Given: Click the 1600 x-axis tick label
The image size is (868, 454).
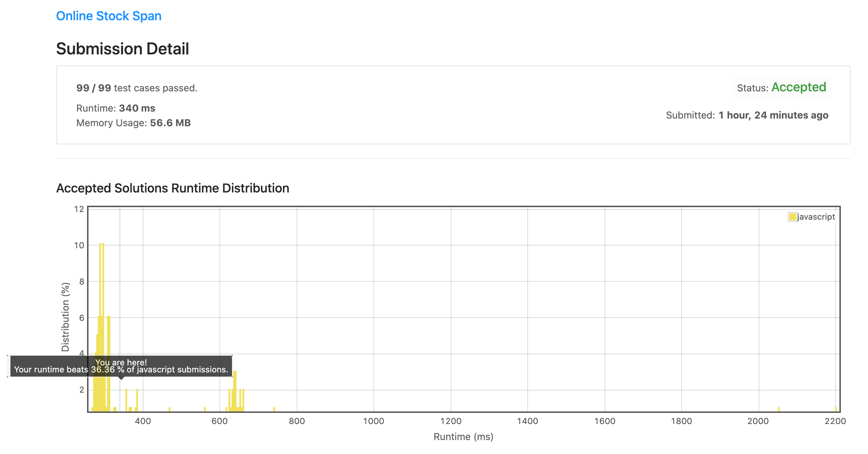Looking at the screenshot, I should pos(605,421).
